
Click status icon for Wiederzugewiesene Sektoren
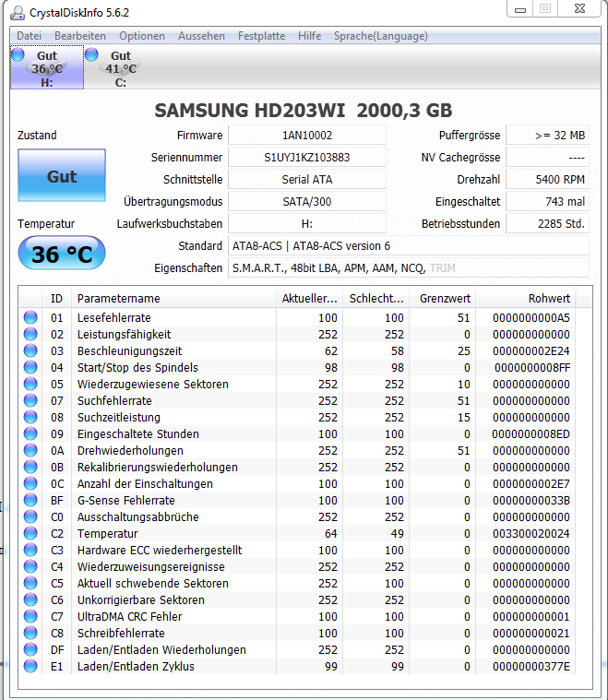30,384
